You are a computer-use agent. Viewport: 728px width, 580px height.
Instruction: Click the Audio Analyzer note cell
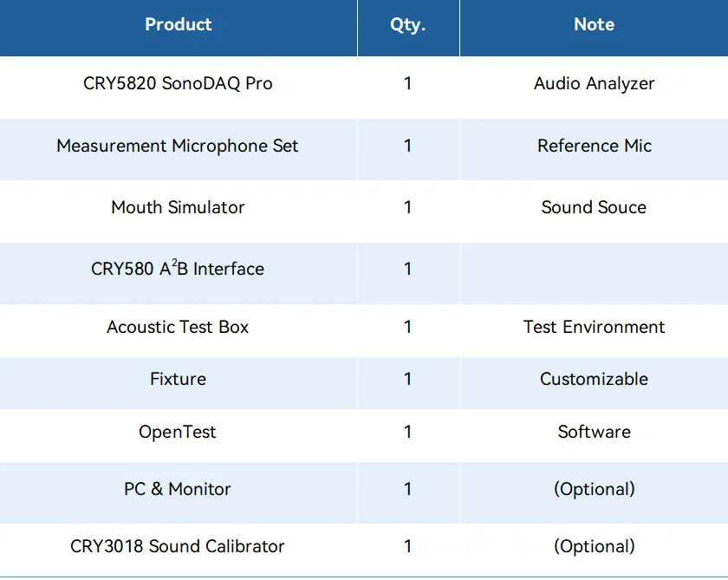594,84
